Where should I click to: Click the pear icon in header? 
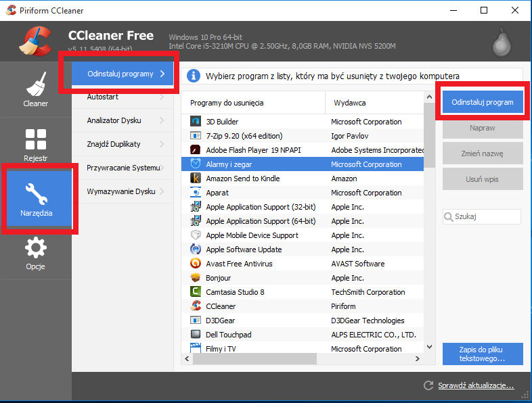[502, 43]
